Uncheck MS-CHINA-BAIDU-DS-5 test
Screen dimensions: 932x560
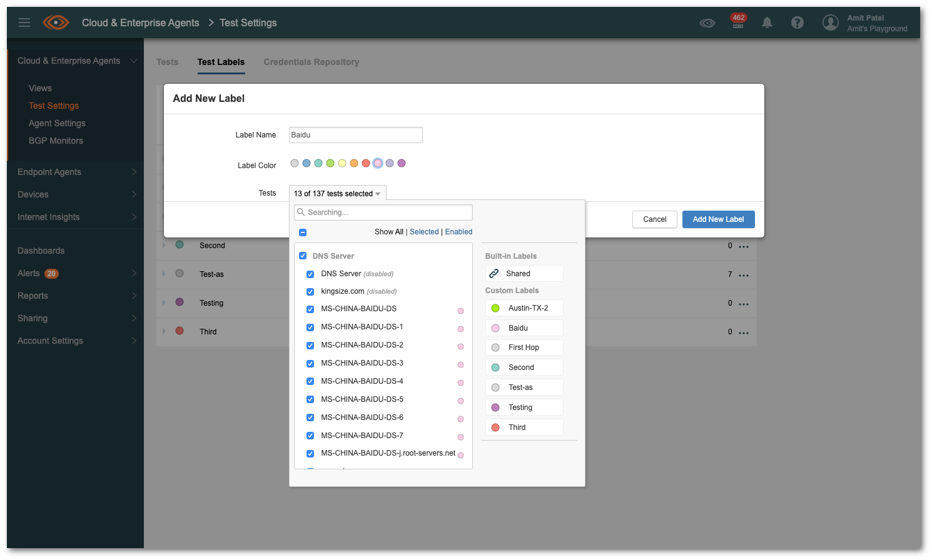click(x=310, y=399)
